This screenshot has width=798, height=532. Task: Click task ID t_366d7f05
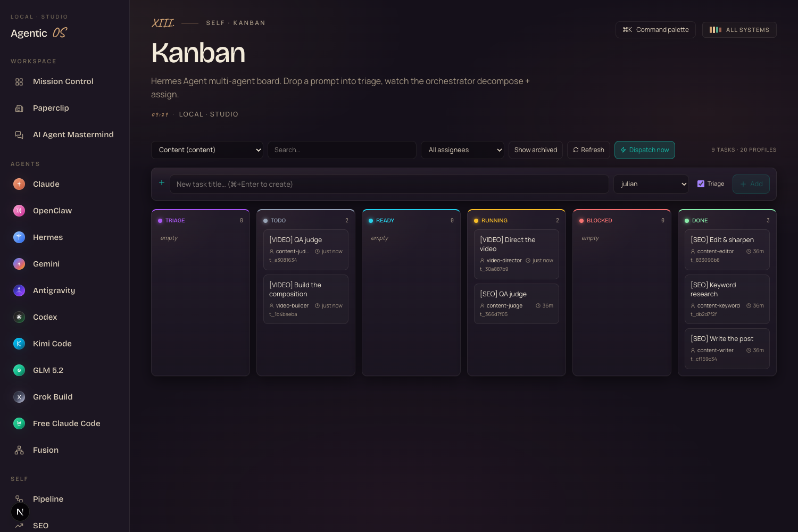pos(494,314)
